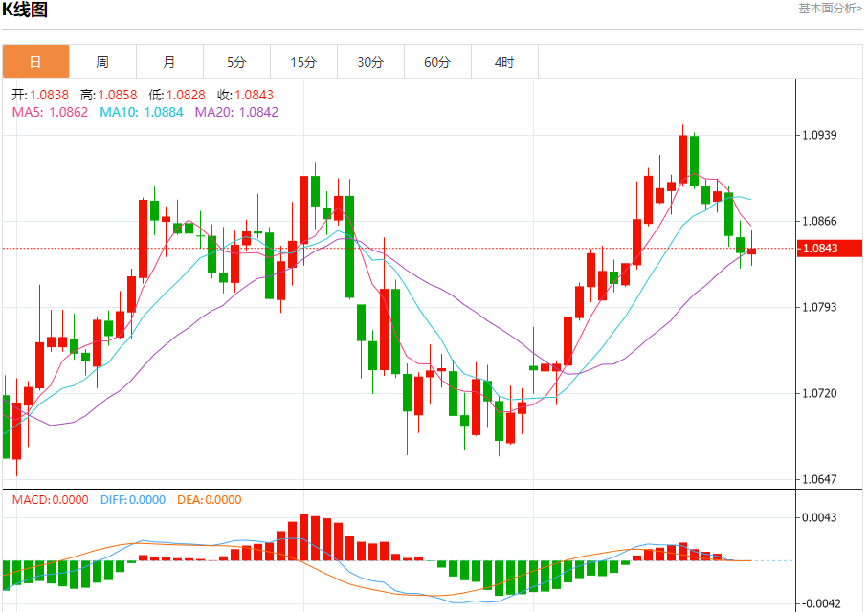Click the latest candlestick at the dotted price line
The height and width of the screenshot is (612, 868).
(x=752, y=251)
